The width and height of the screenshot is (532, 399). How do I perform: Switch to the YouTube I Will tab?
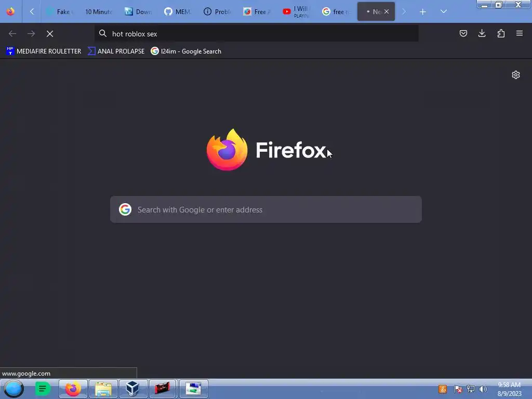(296, 11)
